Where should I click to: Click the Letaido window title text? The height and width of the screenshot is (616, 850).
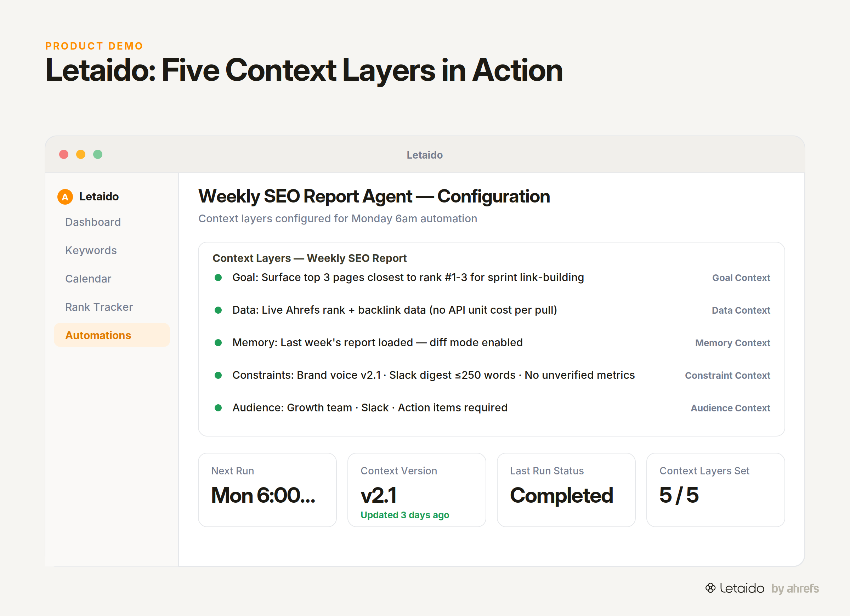pyautogui.click(x=425, y=155)
